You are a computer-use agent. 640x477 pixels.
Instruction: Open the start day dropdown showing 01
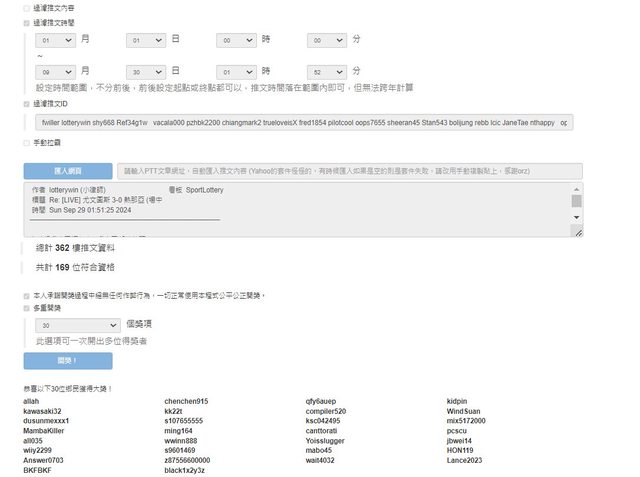click(x=145, y=39)
